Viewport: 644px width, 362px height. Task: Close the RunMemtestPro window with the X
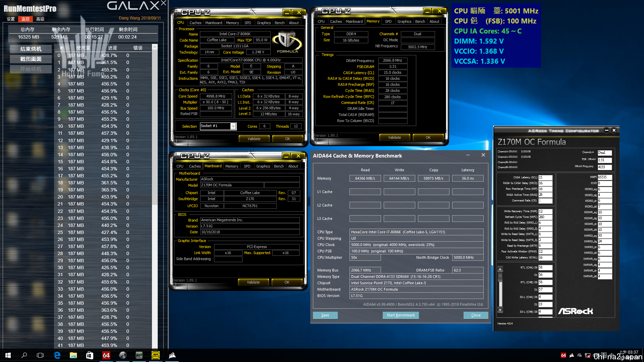(x=163, y=3)
